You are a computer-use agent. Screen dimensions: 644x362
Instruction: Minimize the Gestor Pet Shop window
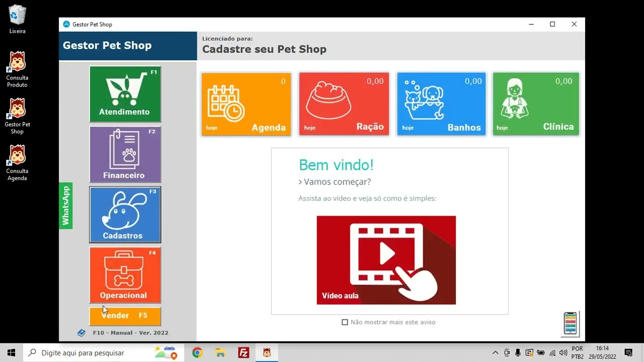(x=531, y=24)
